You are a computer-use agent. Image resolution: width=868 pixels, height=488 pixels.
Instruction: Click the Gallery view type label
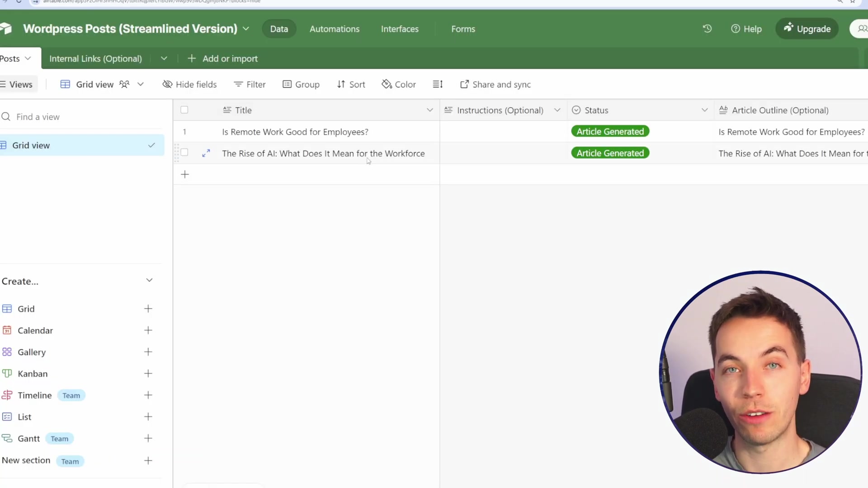[x=32, y=352]
